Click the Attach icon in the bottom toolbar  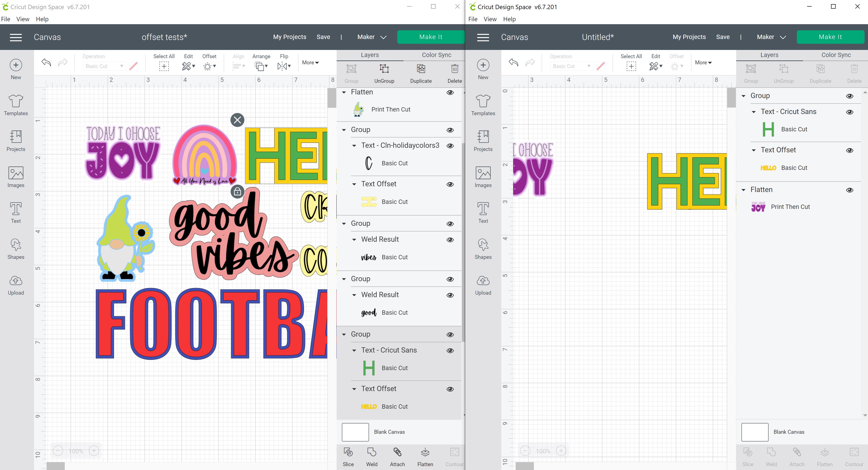397,457
